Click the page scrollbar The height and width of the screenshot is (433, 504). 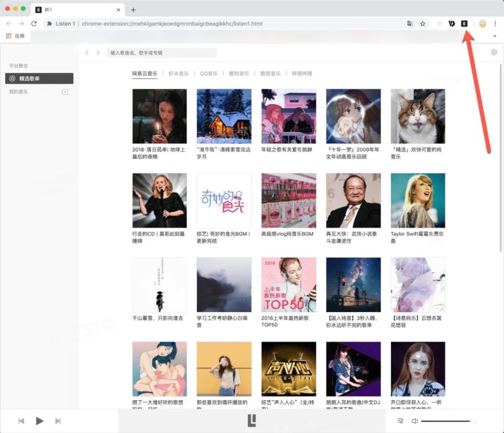pos(500,158)
